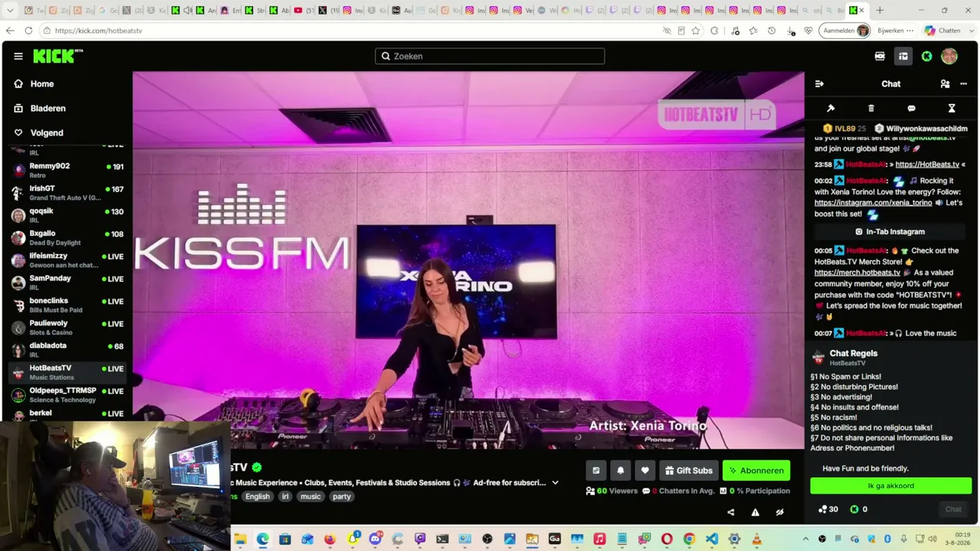This screenshot has height=551, width=980.
Task: Click the party tag under stream title
Action: (x=341, y=497)
